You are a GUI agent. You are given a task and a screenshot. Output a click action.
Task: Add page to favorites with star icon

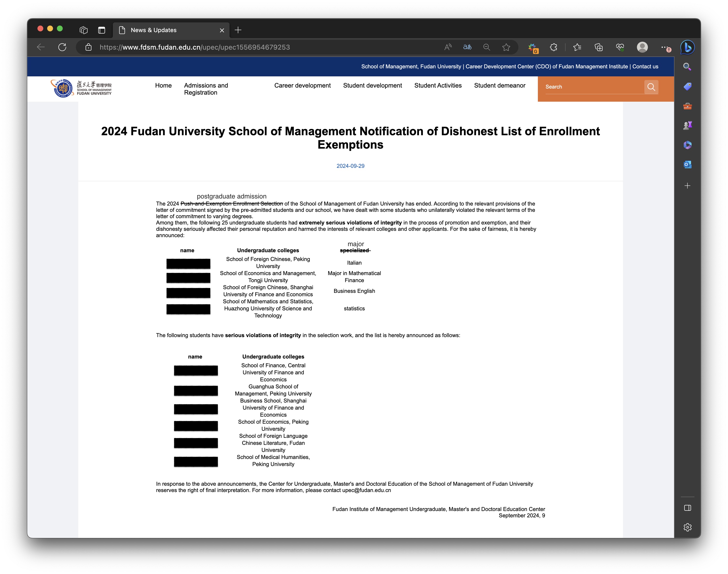coord(506,47)
